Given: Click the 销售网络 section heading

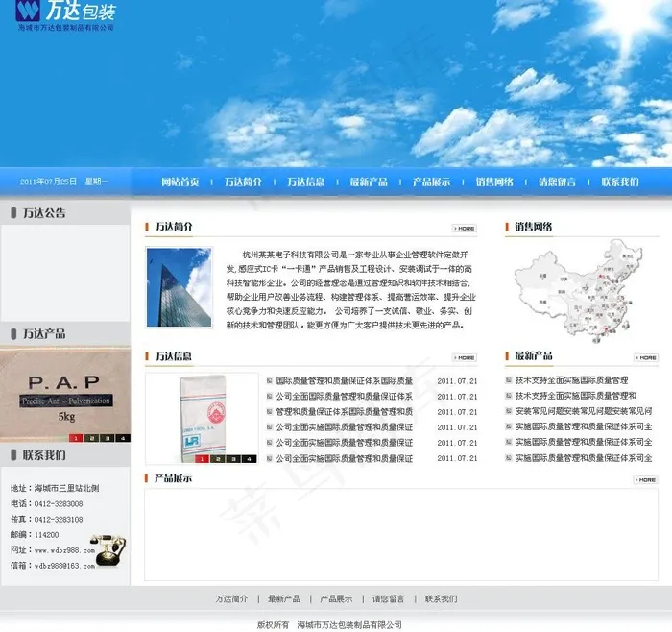Looking at the screenshot, I should point(533,227).
